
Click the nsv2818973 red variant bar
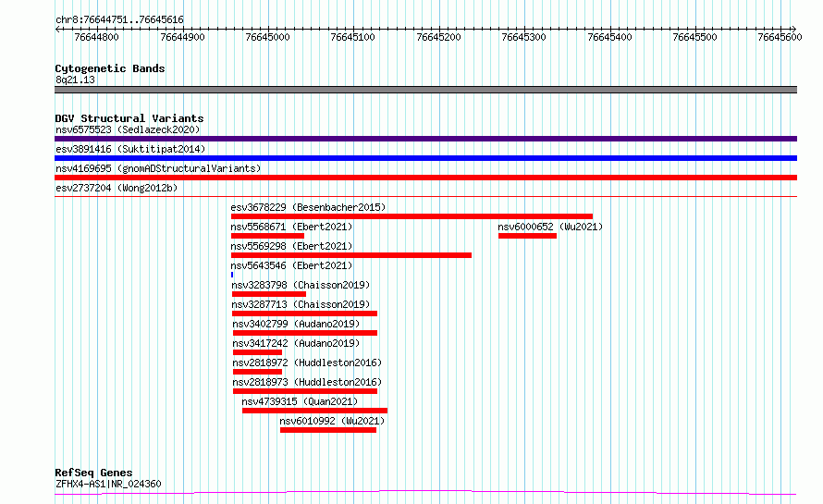pyautogui.click(x=305, y=391)
